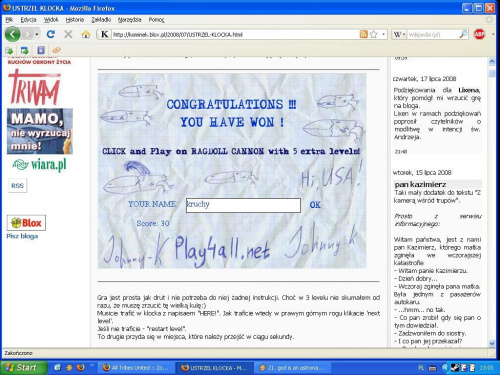Open the Narzędzia menu

point(129,20)
